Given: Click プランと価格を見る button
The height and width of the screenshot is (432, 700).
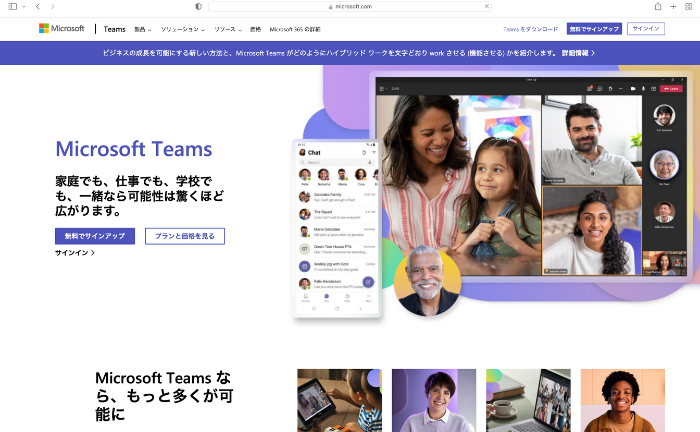Looking at the screenshot, I should [185, 236].
